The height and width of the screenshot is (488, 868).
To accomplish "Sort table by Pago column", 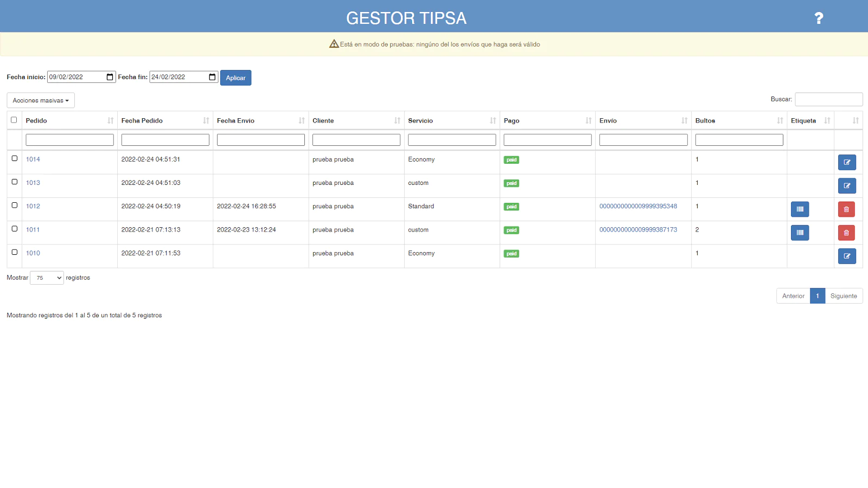I will (589, 120).
